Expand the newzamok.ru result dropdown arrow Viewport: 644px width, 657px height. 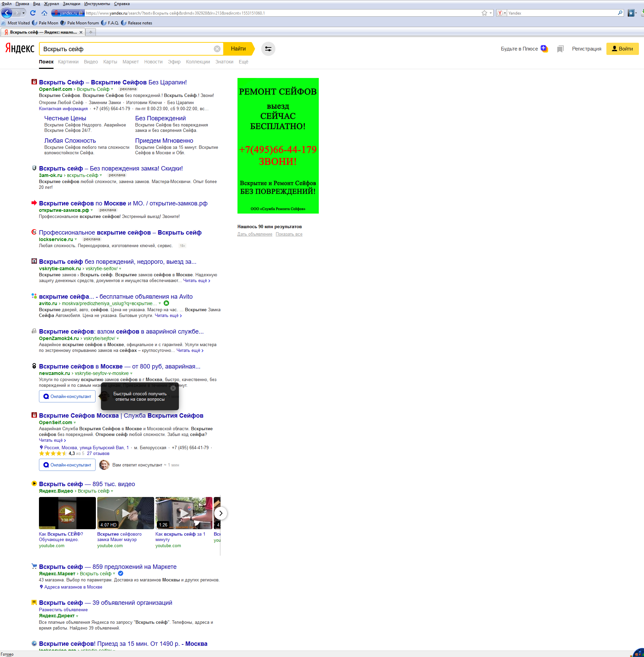tap(131, 373)
